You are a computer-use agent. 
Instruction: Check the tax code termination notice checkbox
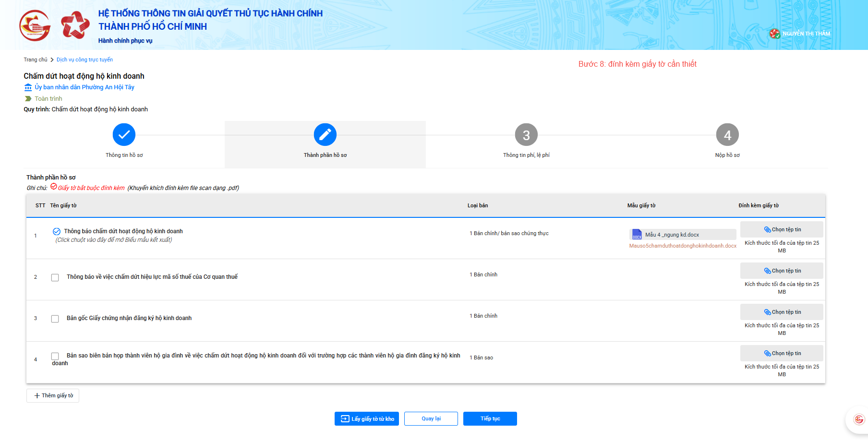55,277
